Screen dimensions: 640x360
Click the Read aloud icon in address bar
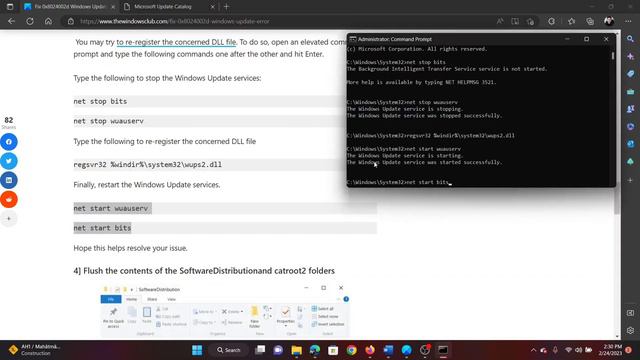coord(500,21)
